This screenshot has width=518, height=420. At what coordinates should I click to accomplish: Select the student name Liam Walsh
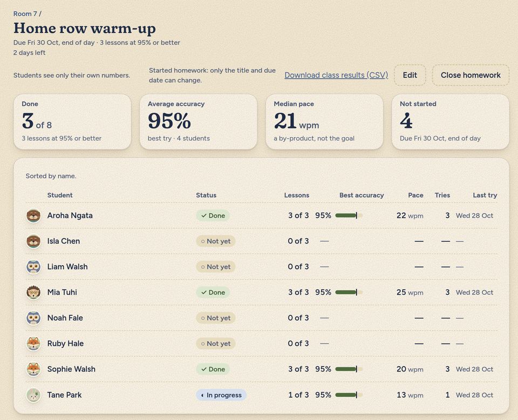click(x=67, y=267)
